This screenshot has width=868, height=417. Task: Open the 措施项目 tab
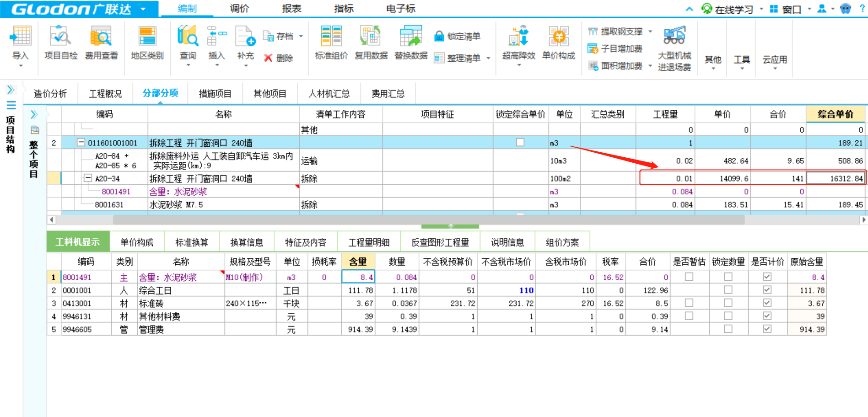click(x=215, y=94)
